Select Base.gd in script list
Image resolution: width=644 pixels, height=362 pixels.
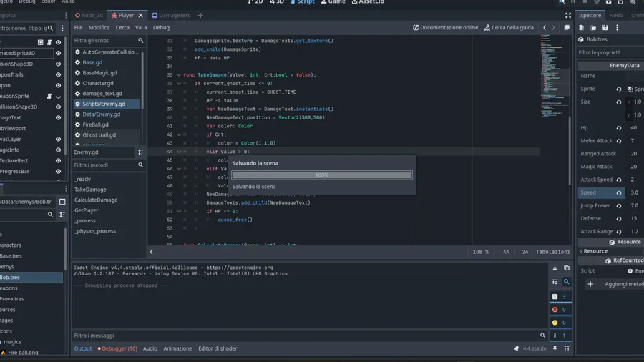pyautogui.click(x=92, y=62)
